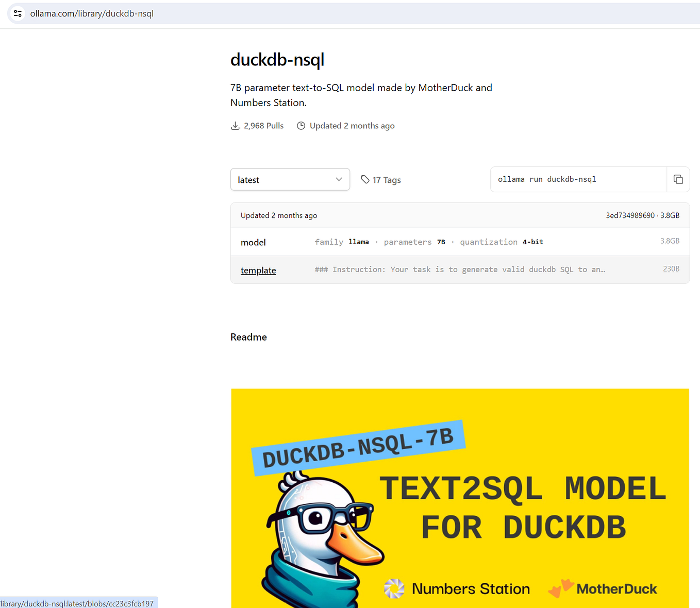Screen dimensions: 700x608
Task: Open site permissions icon in the address bar
Action: pyautogui.click(x=18, y=13)
